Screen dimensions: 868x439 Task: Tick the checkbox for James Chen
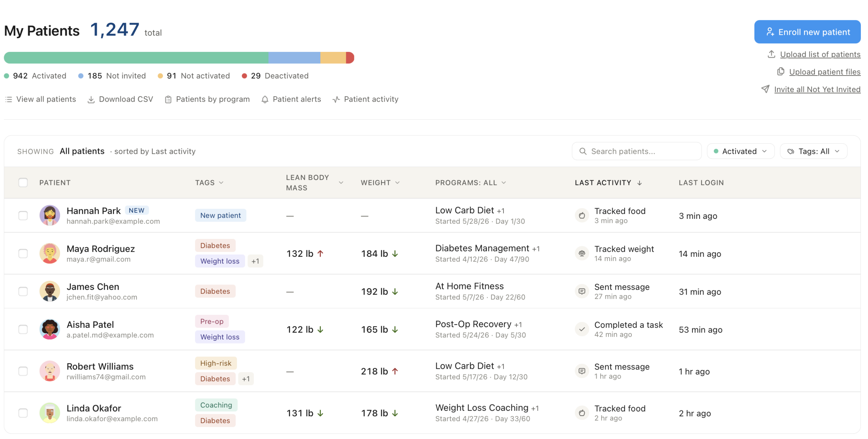tap(23, 291)
